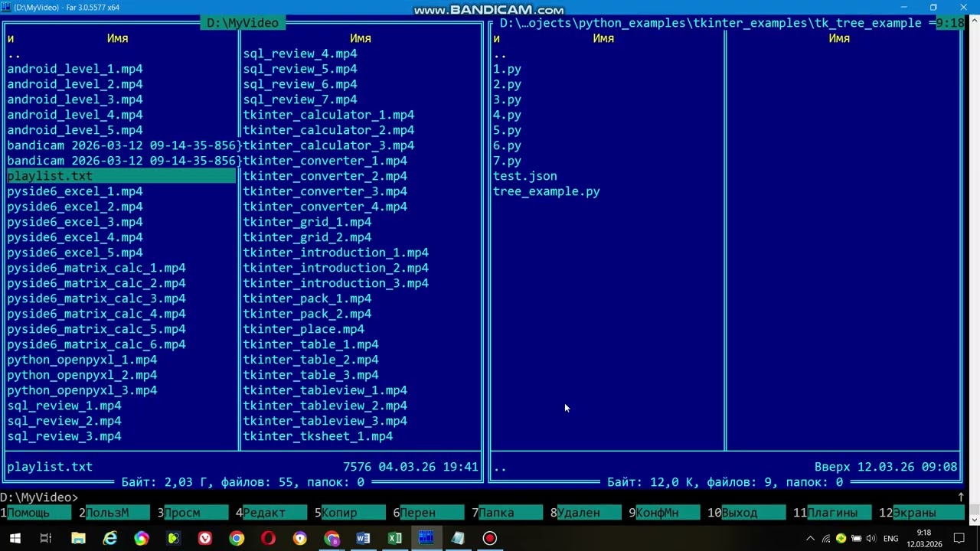Launch Microsoft Word from the taskbar
Screen dimensions: 980x551
point(363,539)
